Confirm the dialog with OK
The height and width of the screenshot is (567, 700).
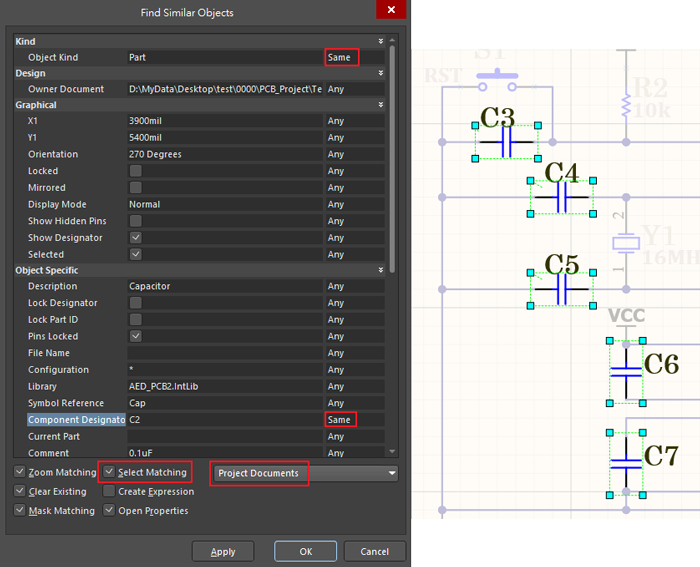click(x=306, y=551)
